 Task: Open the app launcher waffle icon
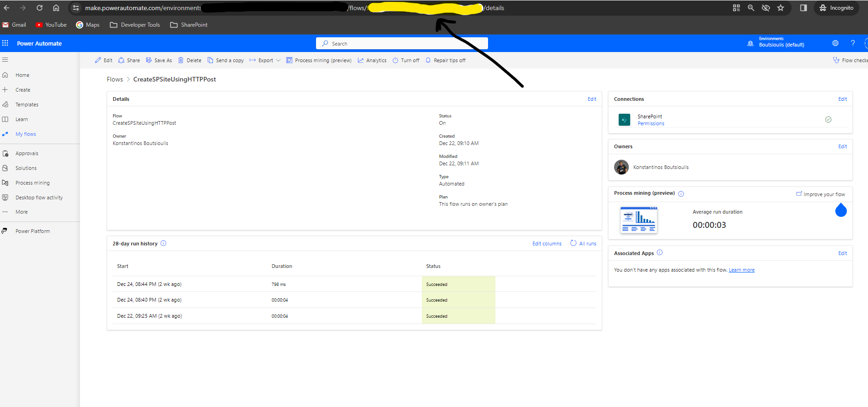[5, 43]
